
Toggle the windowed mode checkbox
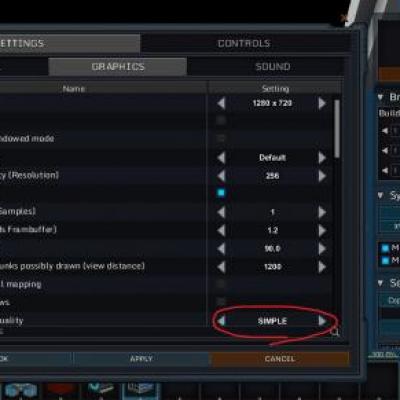click(221, 138)
